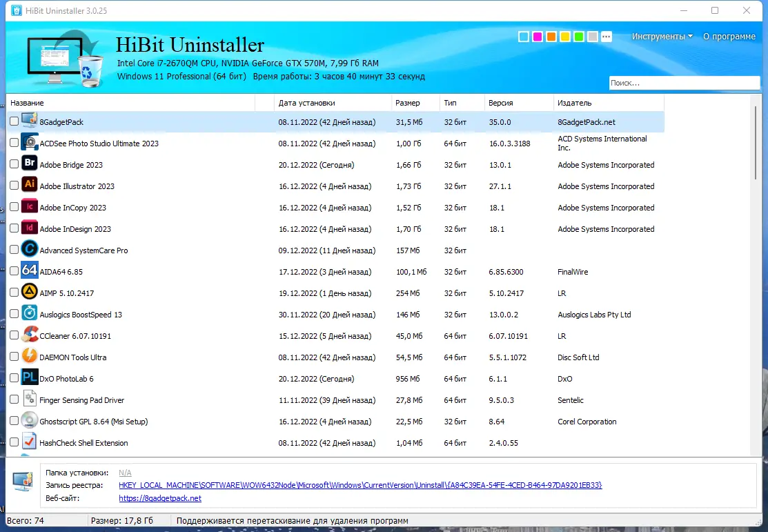Expand the extra color markers with the ellipsis
This screenshot has width=768, height=532.
(x=606, y=37)
